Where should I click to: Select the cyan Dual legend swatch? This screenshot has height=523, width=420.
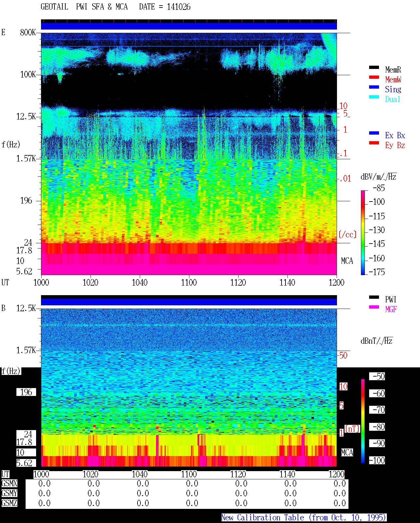pos(374,97)
